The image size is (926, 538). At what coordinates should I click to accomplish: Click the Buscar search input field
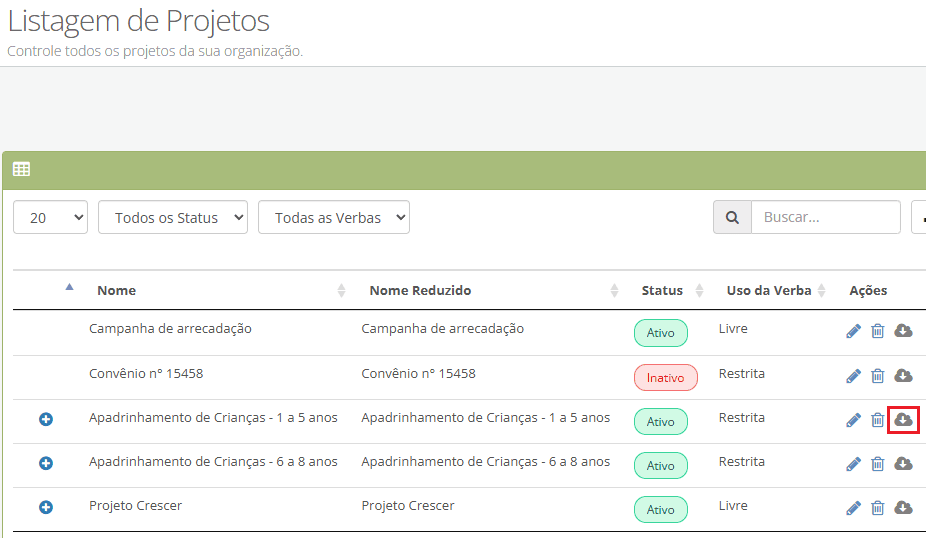tap(825, 217)
